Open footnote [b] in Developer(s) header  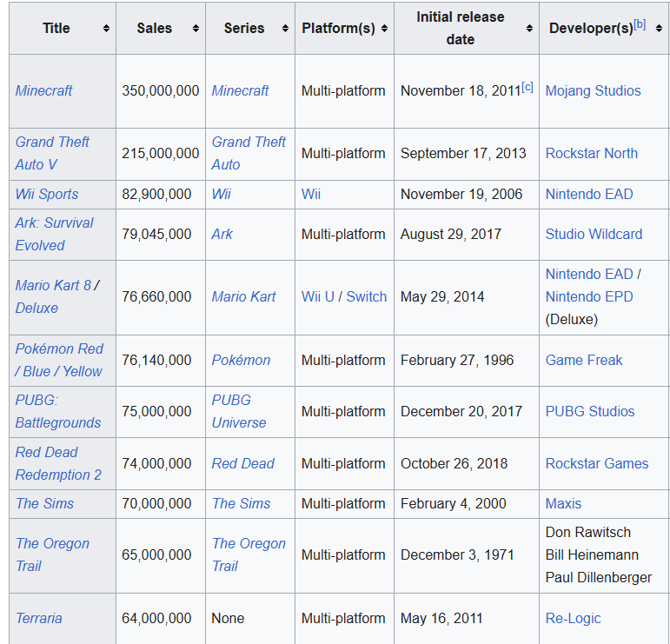[640, 24]
